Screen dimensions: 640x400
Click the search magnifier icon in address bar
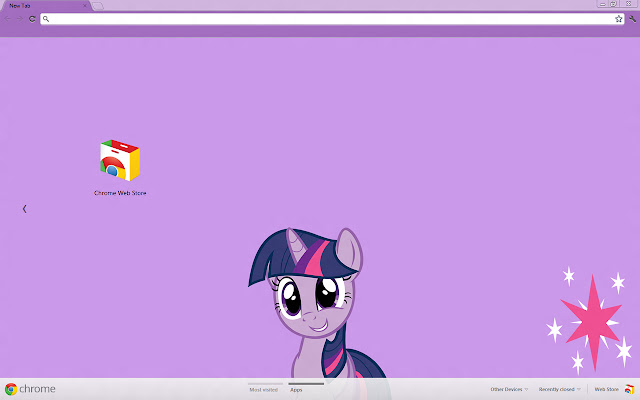(x=46, y=19)
